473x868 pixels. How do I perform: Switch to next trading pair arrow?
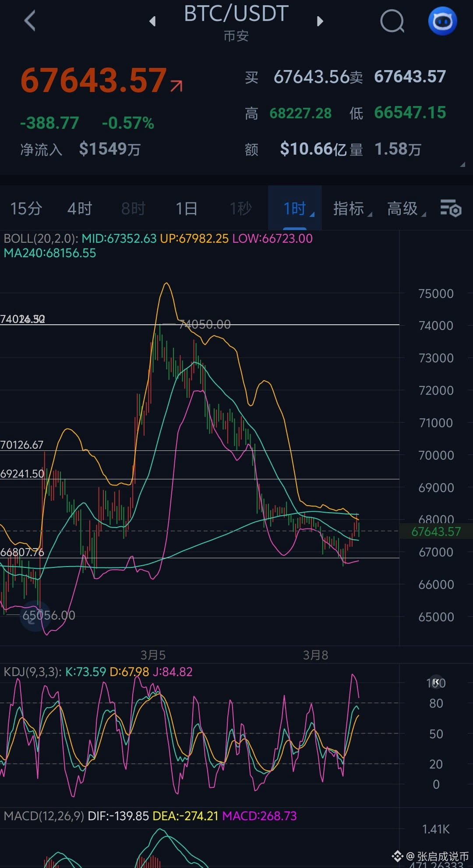point(320,21)
